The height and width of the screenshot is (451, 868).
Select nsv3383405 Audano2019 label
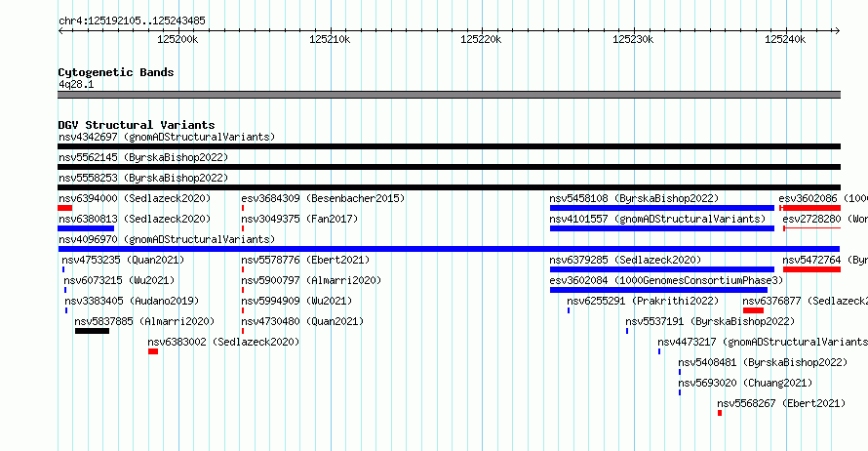click(x=132, y=301)
